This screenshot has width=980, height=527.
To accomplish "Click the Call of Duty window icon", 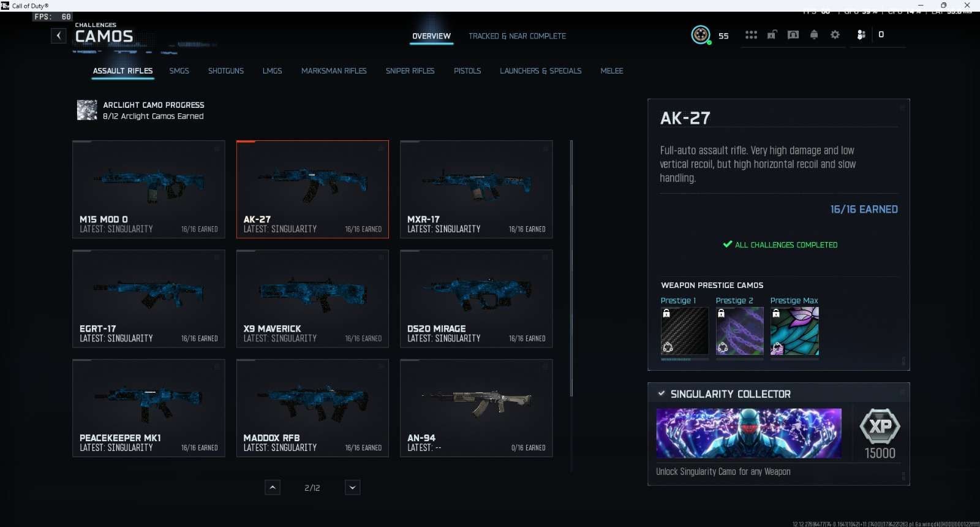I will (x=5, y=6).
